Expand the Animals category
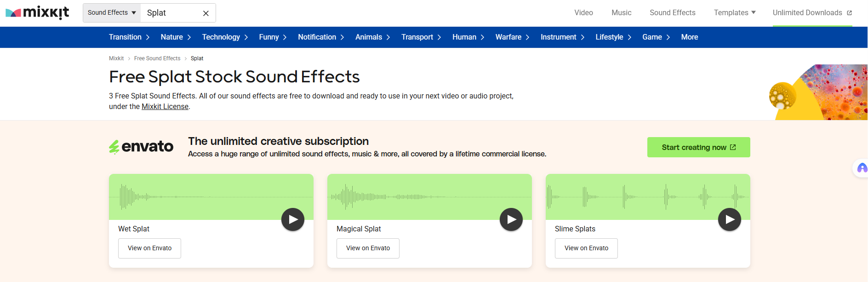This screenshot has height=282, width=868. coord(372,37)
